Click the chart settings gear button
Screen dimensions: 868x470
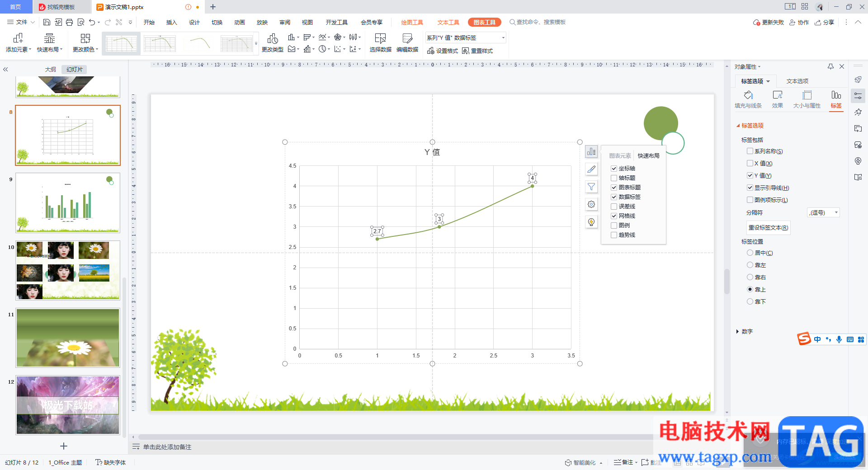(591, 204)
